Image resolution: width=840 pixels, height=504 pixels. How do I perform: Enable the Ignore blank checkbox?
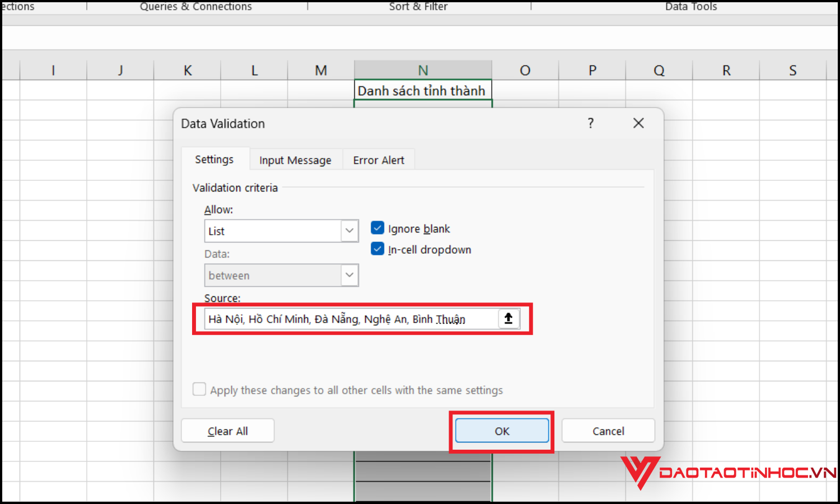coord(377,228)
